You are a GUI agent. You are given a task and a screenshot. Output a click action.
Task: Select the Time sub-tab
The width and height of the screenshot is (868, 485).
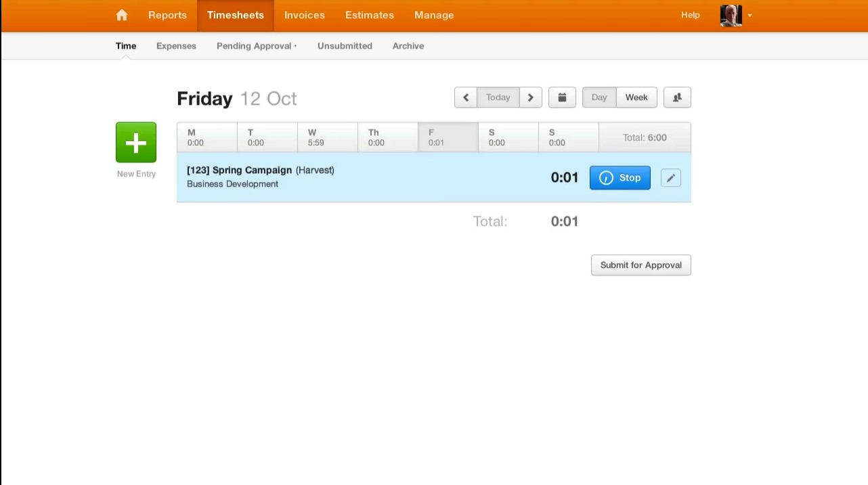tap(126, 46)
